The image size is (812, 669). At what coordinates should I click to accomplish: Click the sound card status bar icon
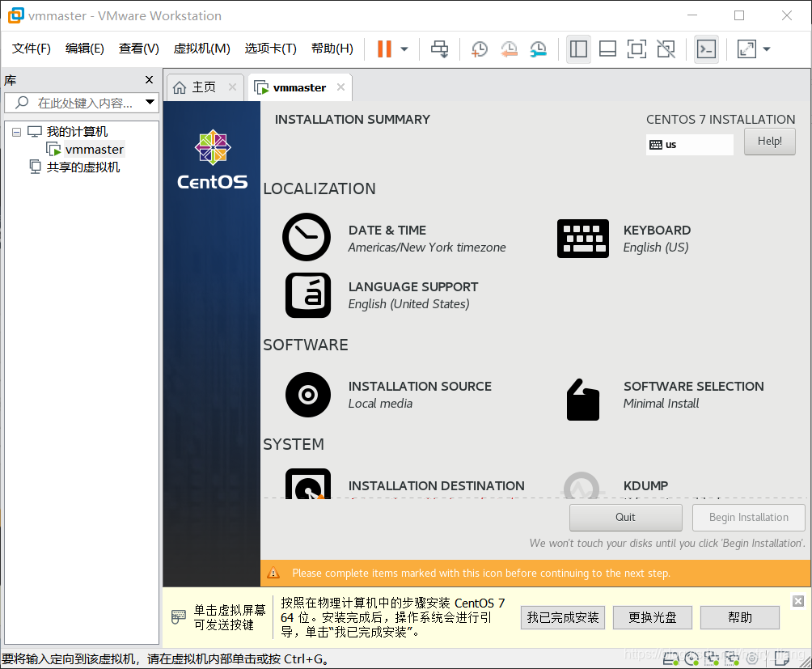click(752, 658)
